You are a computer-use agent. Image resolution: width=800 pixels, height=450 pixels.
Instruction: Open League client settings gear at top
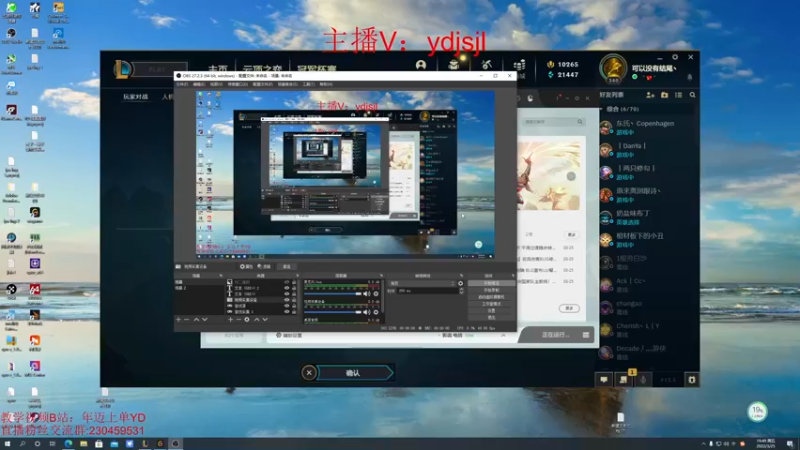pos(674,57)
